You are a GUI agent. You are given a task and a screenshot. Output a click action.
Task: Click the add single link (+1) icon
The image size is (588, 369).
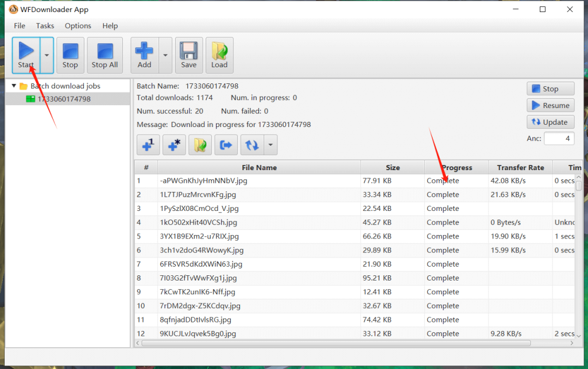pos(148,145)
